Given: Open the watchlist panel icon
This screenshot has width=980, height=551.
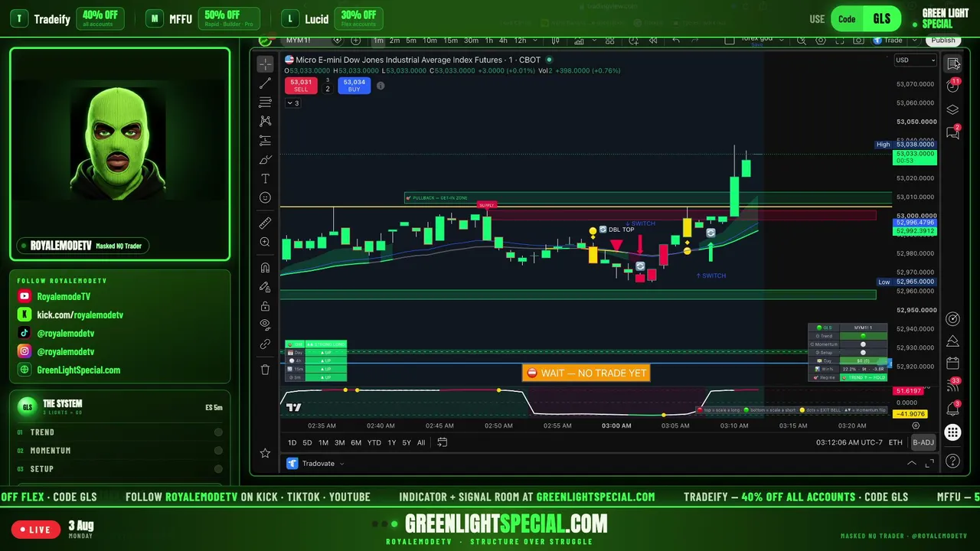Looking at the screenshot, I should coord(952,64).
